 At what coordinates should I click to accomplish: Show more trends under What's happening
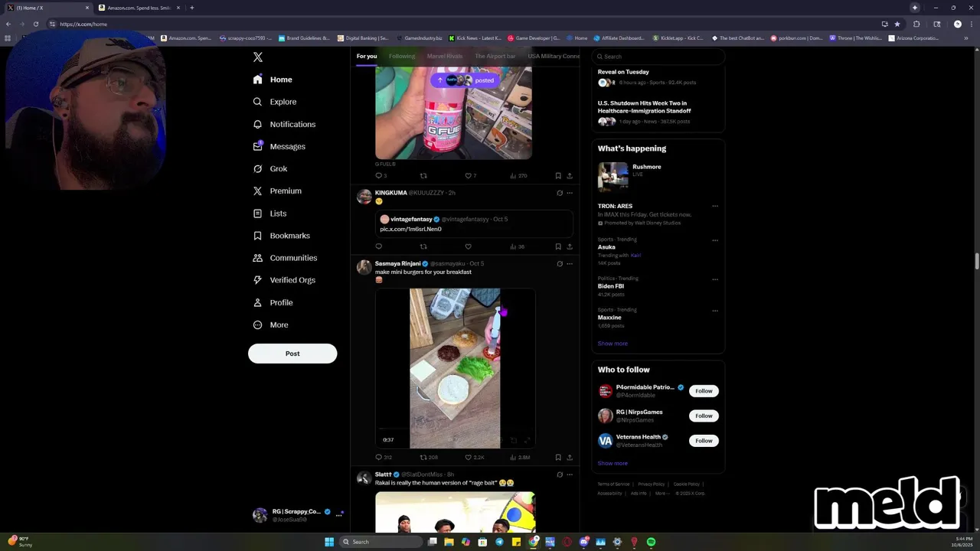612,344
